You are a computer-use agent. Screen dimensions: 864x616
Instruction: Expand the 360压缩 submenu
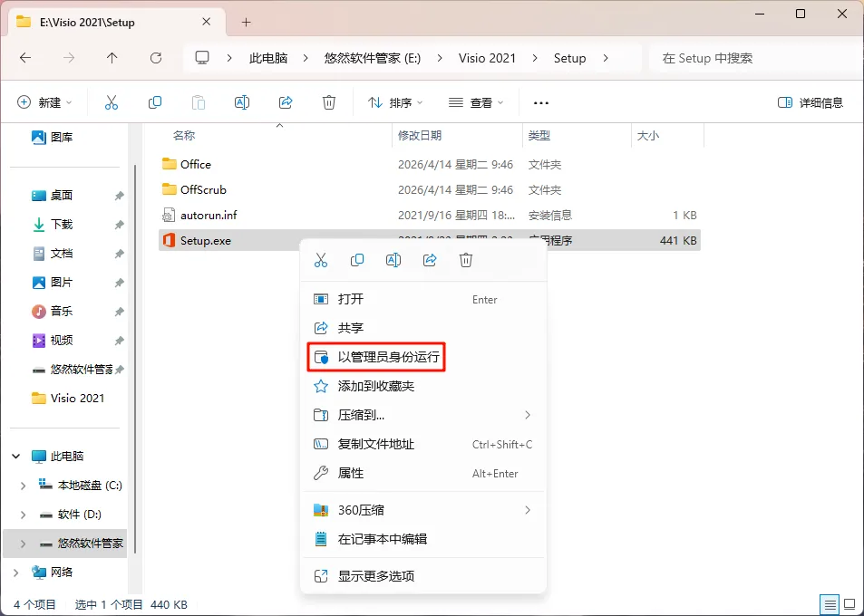click(x=528, y=510)
